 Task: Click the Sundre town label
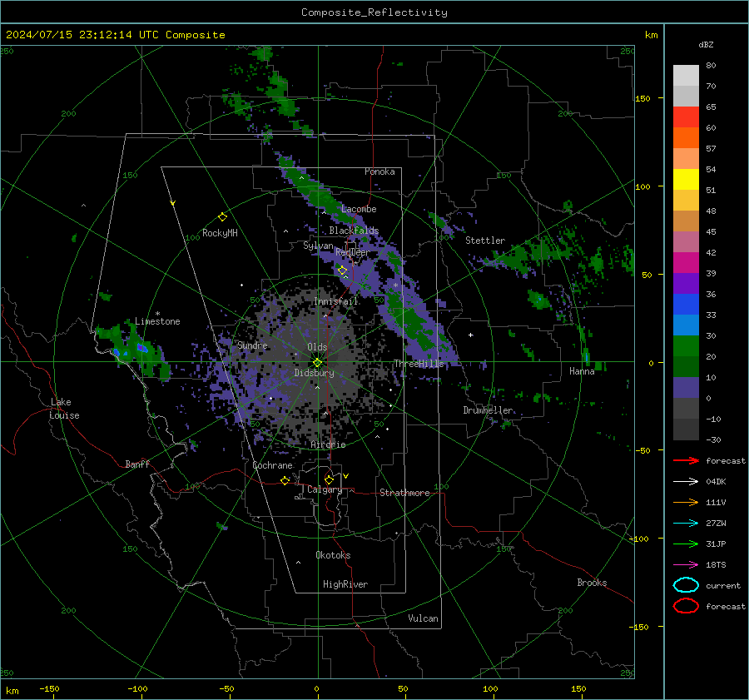tap(252, 345)
